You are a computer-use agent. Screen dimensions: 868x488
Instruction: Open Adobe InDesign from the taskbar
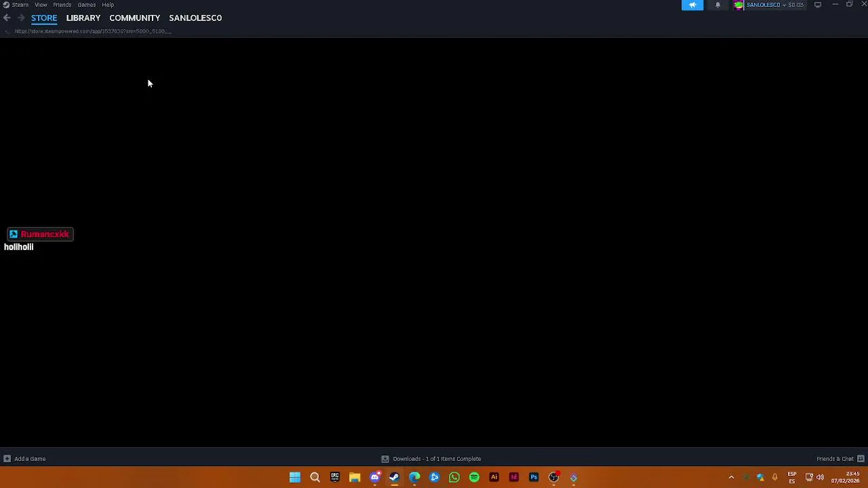click(514, 478)
